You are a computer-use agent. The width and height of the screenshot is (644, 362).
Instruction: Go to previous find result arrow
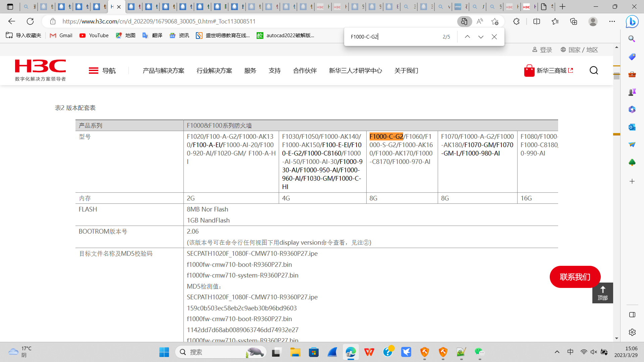(467, 37)
